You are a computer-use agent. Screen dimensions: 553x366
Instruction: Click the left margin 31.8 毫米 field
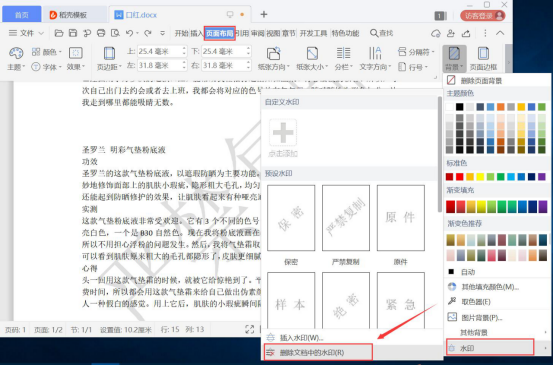pyautogui.click(x=161, y=65)
